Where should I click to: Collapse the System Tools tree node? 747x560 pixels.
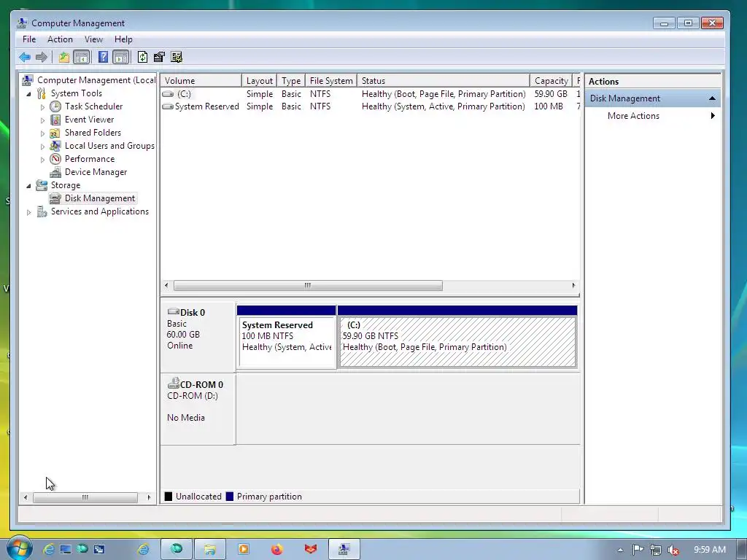(x=28, y=94)
